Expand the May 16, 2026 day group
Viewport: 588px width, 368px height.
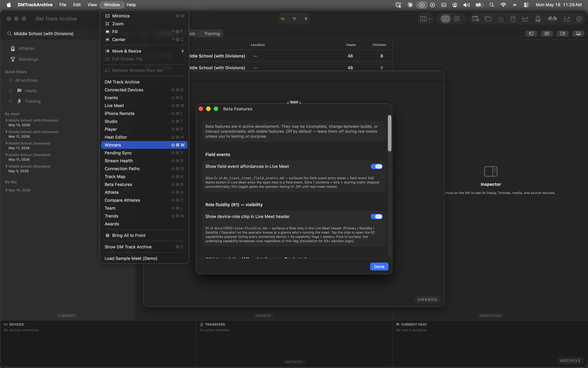click(x=6, y=190)
